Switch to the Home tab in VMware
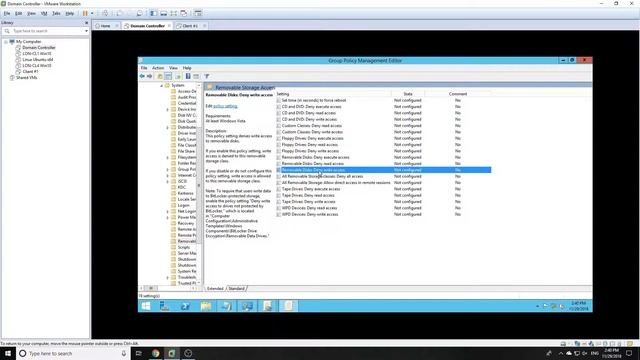The width and height of the screenshot is (640, 360). pos(105,26)
